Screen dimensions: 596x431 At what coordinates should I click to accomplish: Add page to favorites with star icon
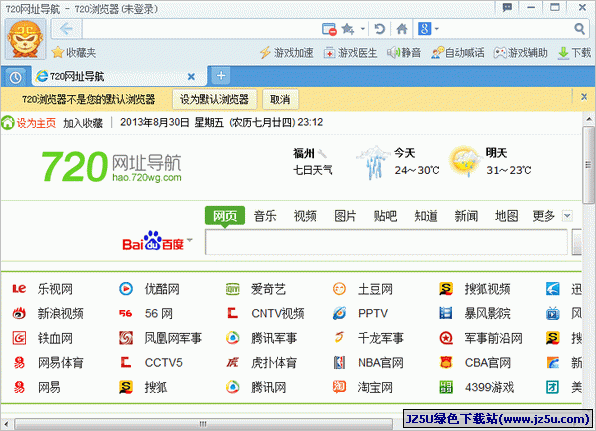pos(347,29)
